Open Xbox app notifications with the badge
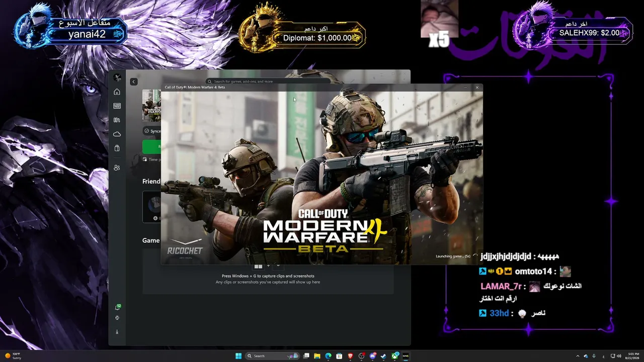This screenshot has height=362, width=644. (117, 307)
